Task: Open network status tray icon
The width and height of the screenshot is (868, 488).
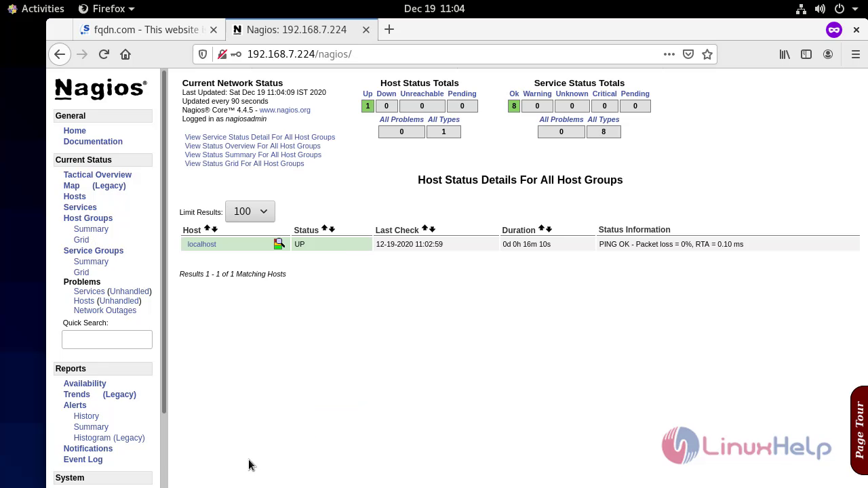Action: pos(801,9)
